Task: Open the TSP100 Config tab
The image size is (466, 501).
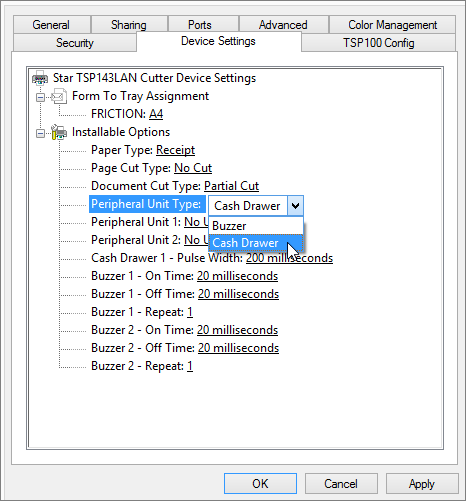Action: pos(379,43)
